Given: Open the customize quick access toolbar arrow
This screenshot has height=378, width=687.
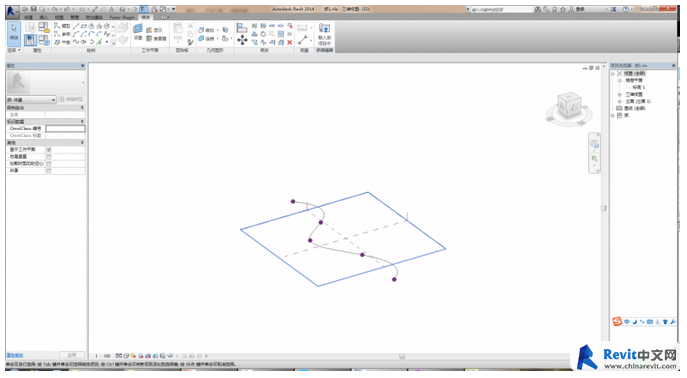Looking at the screenshot, I should click(174, 9).
